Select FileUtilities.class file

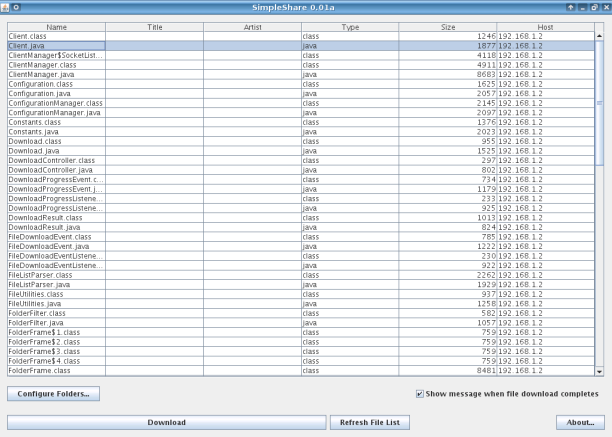tap(36, 294)
